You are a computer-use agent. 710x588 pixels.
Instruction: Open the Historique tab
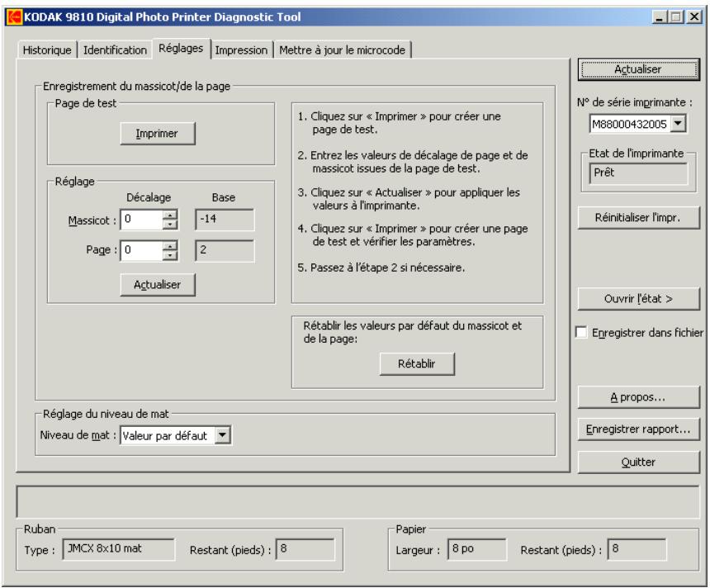47,50
